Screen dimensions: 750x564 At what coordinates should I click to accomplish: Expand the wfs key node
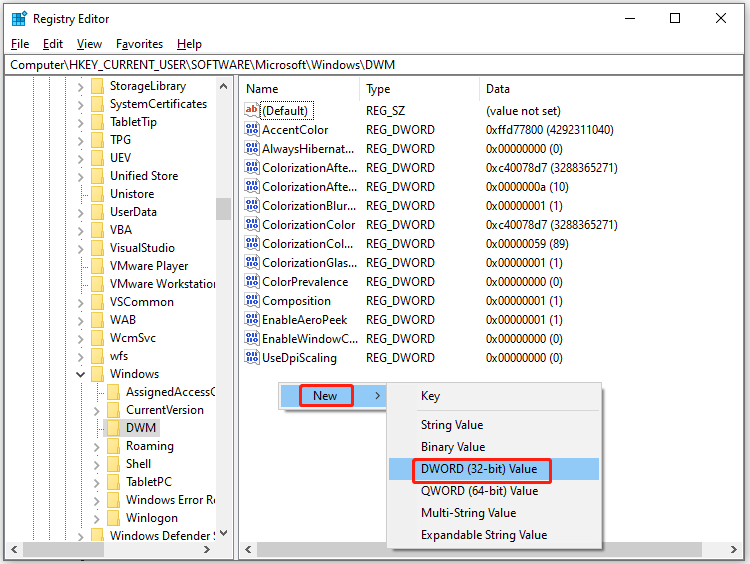(80, 357)
